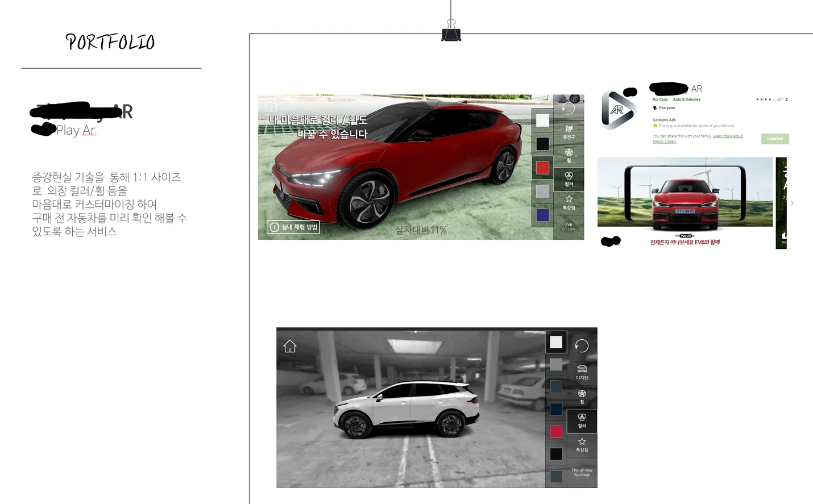Select the 디자인 car design icon
This screenshot has height=504, width=813.
pos(582,372)
